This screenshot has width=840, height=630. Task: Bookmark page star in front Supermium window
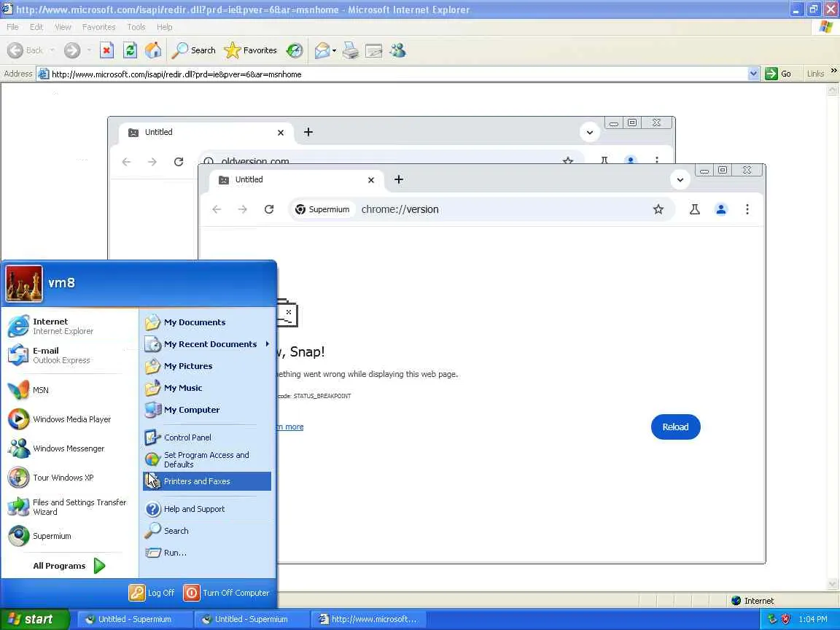click(x=658, y=209)
